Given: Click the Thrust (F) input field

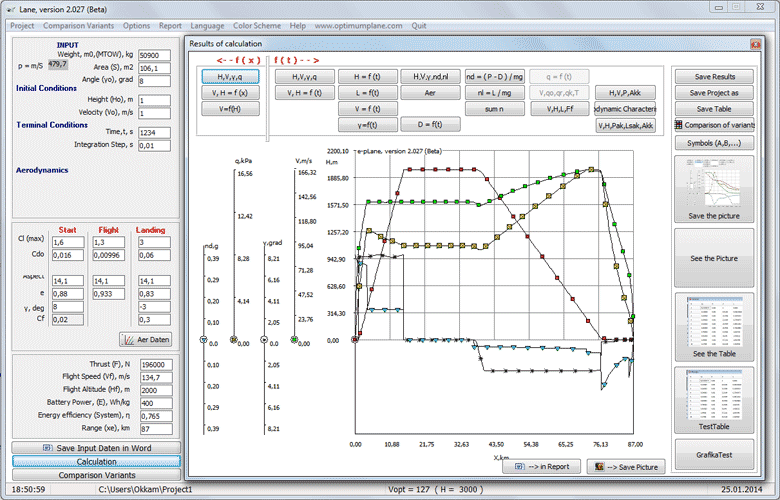Looking at the screenshot, I should [158, 365].
